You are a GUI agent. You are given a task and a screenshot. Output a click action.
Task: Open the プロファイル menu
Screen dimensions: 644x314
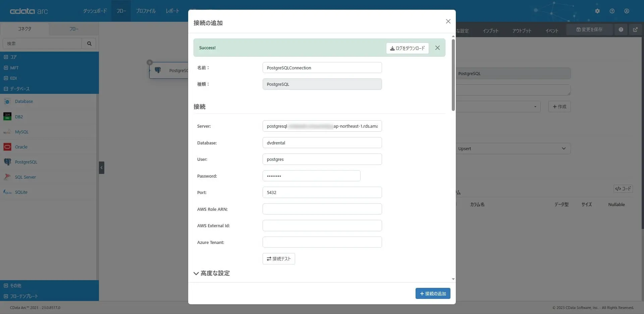tap(146, 11)
